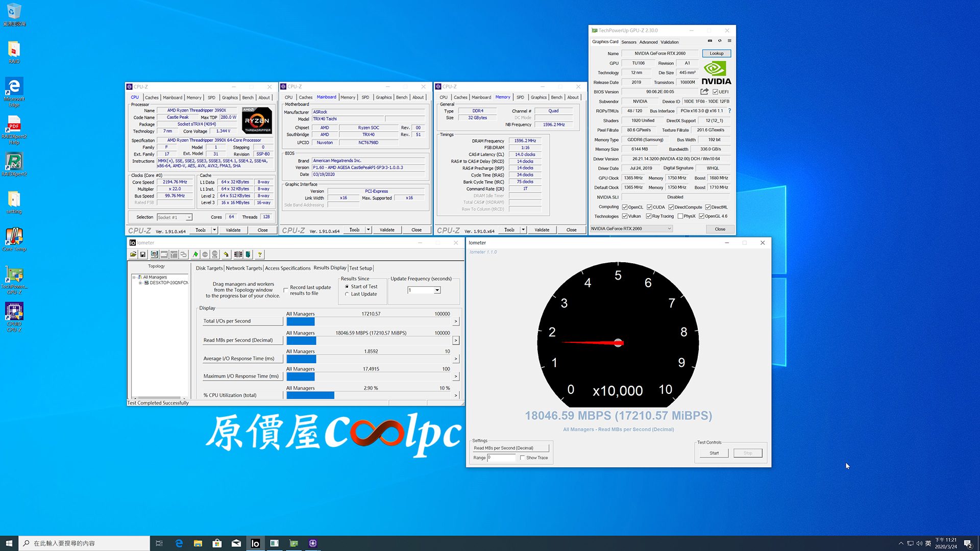The image size is (980, 551).
Task: Click the Range input field in gauge settings
Action: pyautogui.click(x=501, y=458)
